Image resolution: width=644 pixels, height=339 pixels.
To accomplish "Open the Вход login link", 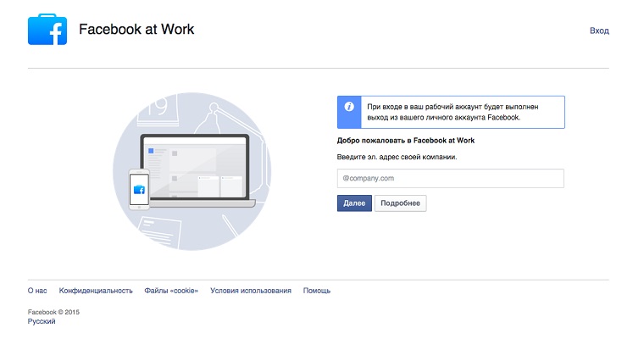I will pyautogui.click(x=599, y=31).
